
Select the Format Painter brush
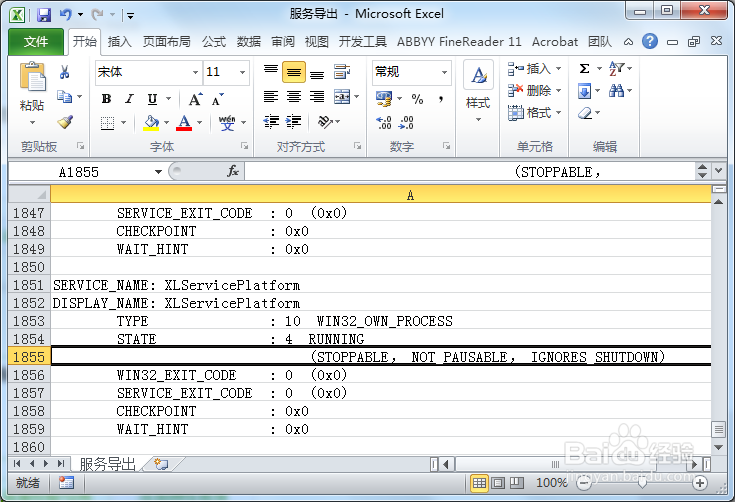(65, 122)
